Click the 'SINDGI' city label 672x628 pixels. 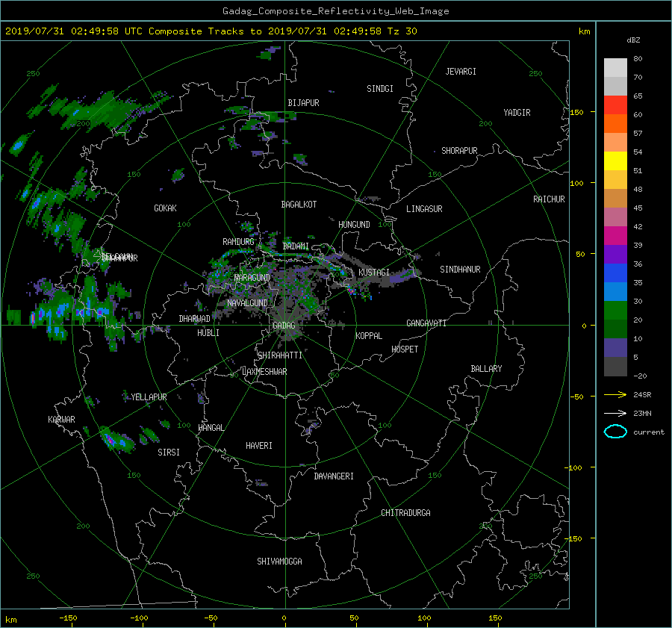[x=380, y=89]
